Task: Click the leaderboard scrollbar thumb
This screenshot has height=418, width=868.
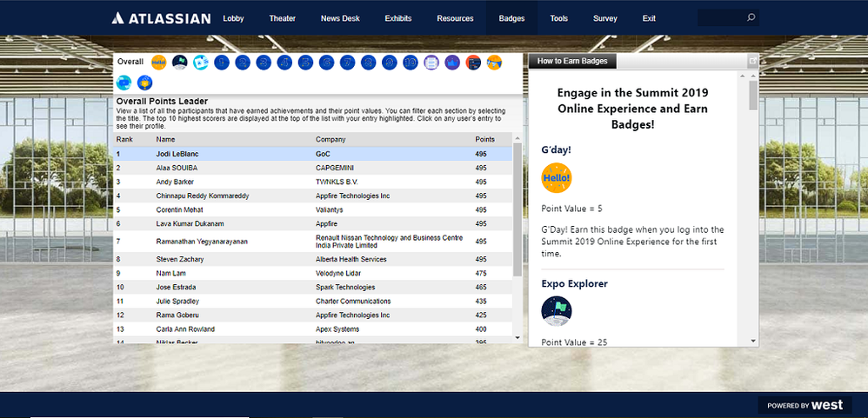Action: click(x=517, y=209)
